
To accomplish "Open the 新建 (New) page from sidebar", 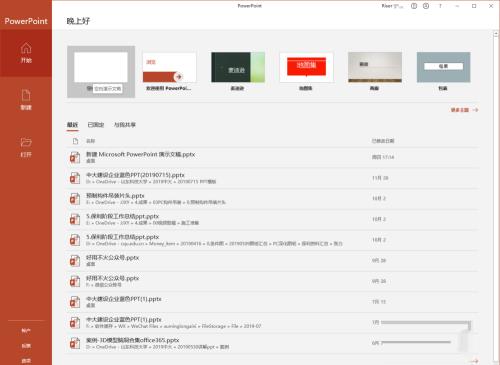I will (26, 100).
